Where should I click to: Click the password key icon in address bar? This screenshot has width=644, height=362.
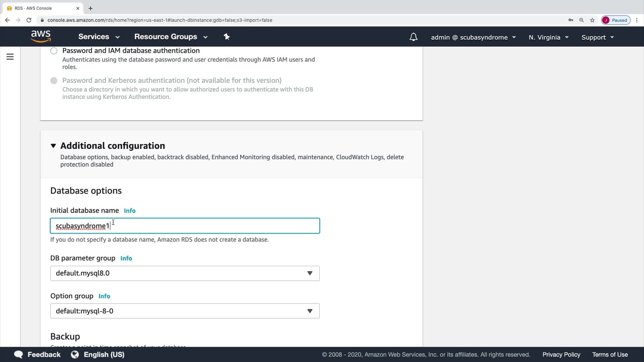pyautogui.click(x=570, y=20)
